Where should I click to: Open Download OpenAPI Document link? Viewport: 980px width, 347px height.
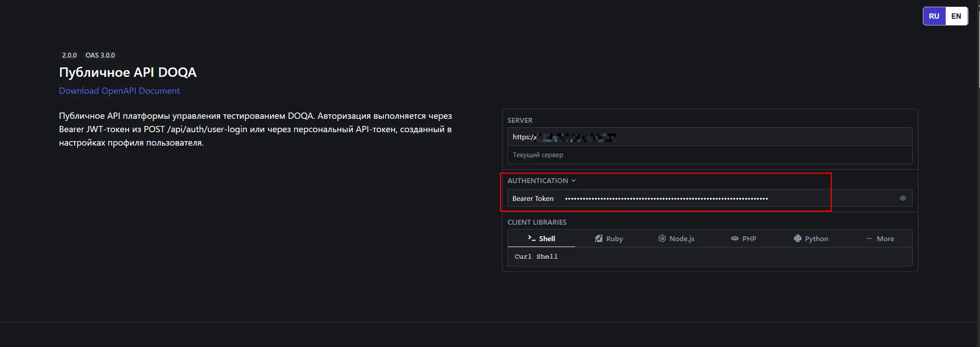click(x=119, y=91)
